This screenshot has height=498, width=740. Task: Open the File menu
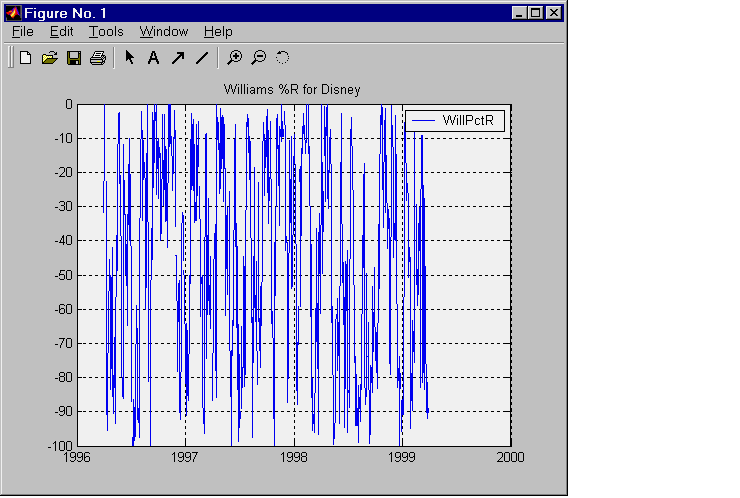pyautogui.click(x=22, y=32)
